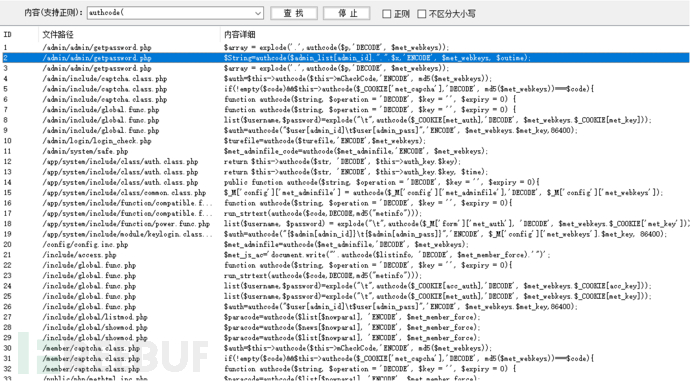The image size is (690, 381).
Task: Select row 3 /admin/admin/getpassword.php
Action: click(97, 68)
